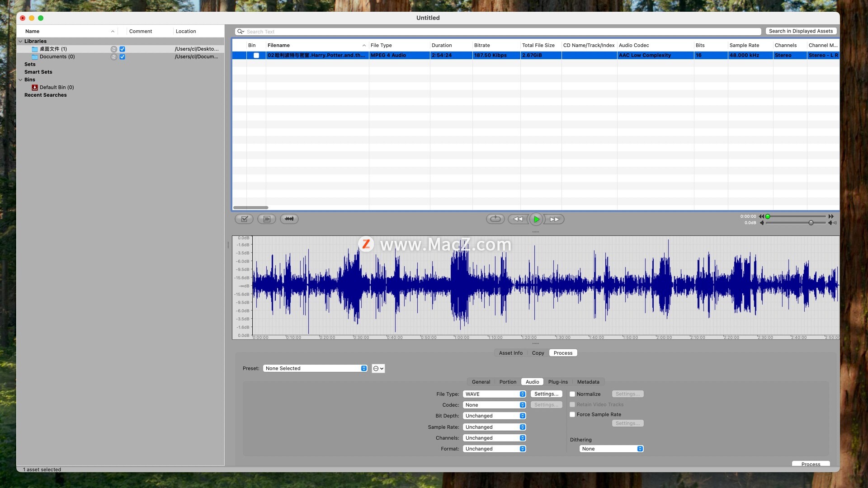This screenshot has width=868, height=488.
Task: Select the Sets item in sidebar
Action: (30, 65)
